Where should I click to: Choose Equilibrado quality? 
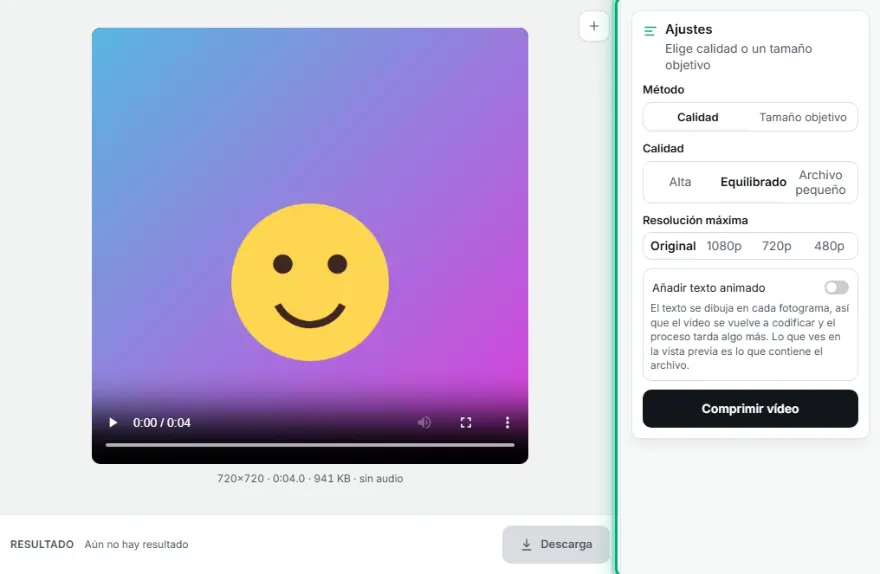(x=753, y=182)
